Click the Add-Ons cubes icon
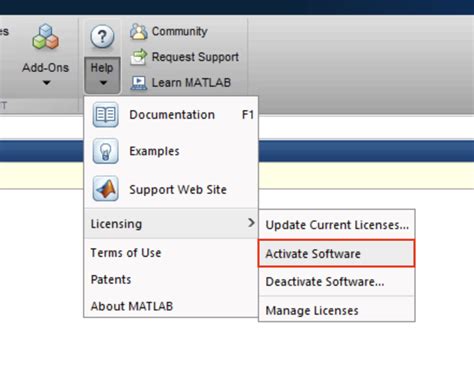This screenshot has width=474, height=380. click(x=46, y=37)
